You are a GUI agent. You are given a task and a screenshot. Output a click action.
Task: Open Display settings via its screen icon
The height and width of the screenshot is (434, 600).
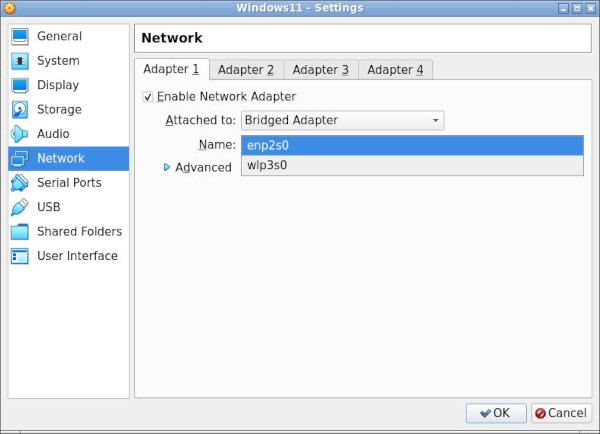coord(20,85)
